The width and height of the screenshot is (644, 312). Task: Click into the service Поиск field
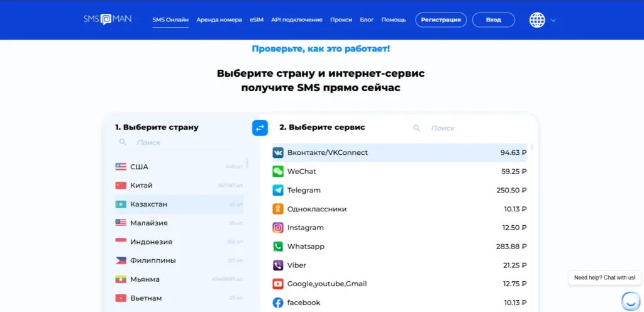point(445,128)
